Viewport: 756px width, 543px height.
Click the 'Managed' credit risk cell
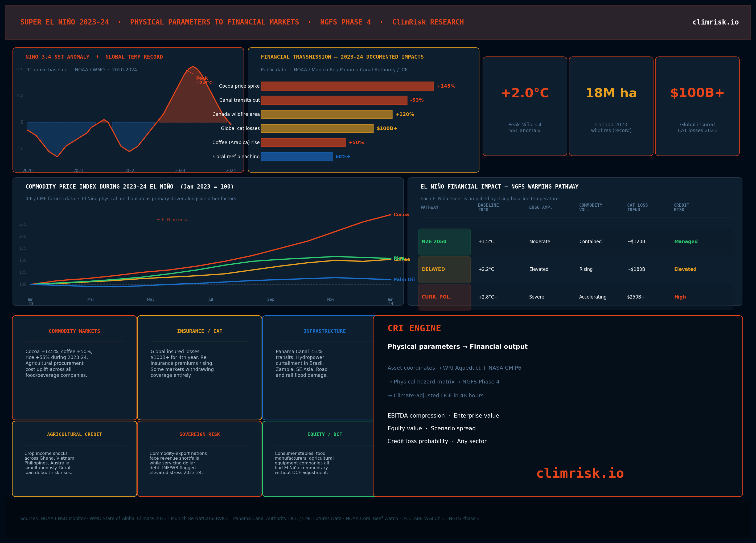pos(686,242)
